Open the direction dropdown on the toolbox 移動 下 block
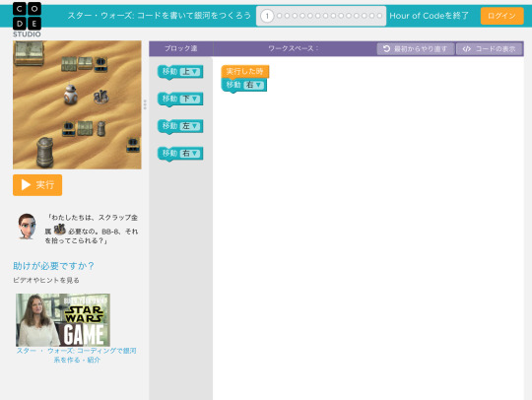Screen dimensions: 532x400 tap(190, 99)
